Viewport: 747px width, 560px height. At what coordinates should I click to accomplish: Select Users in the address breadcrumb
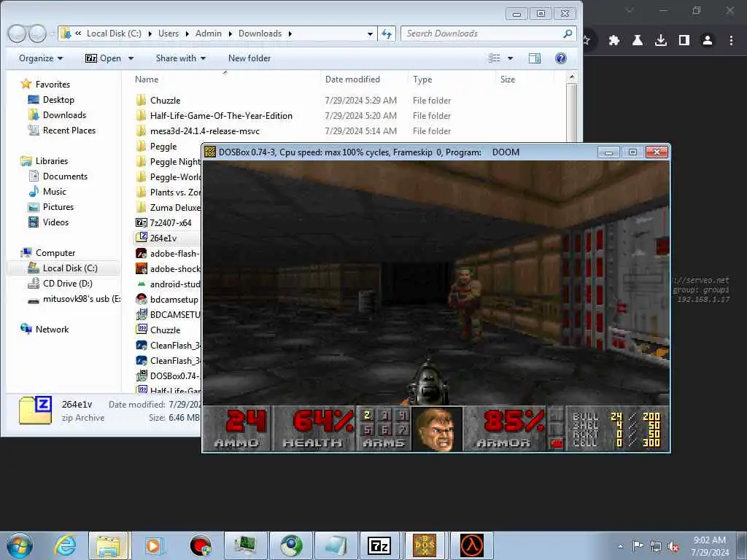[x=169, y=34]
